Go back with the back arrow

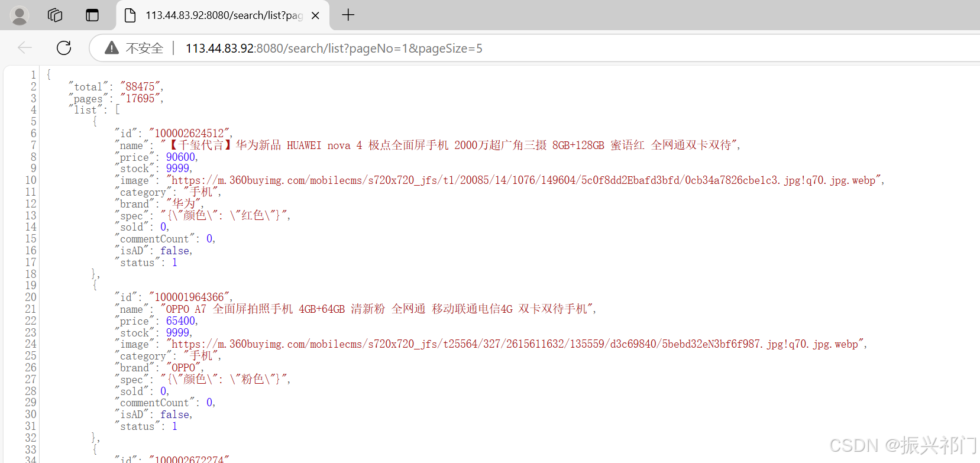pos(25,48)
